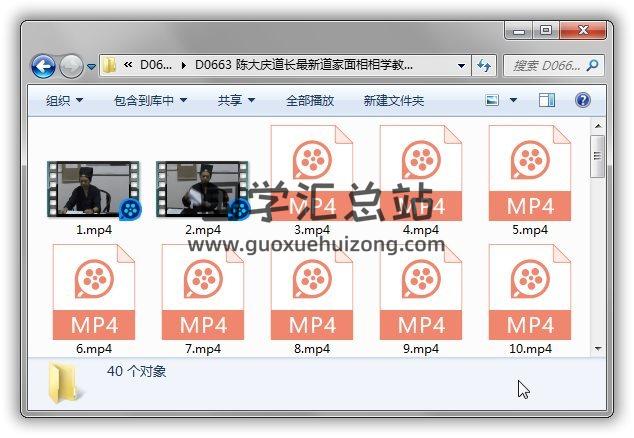This screenshot has height=438, width=634.
Task: Open the 包含到库中 menu
Action: click(150, 100)
